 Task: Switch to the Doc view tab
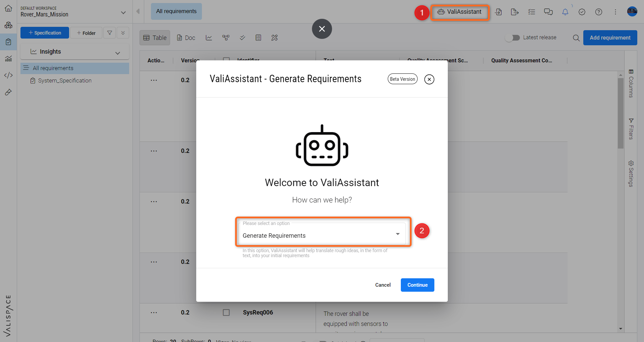[186, 38]
